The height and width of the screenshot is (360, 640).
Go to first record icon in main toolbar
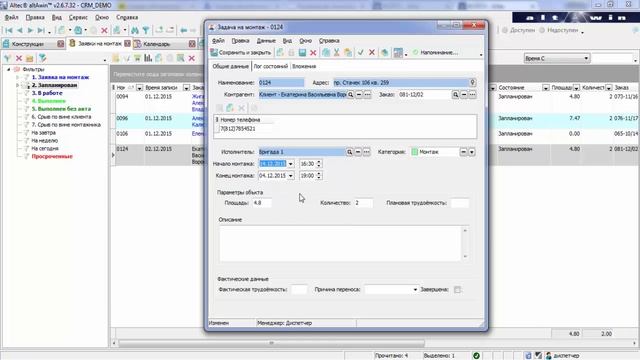(x=9, y=30)
